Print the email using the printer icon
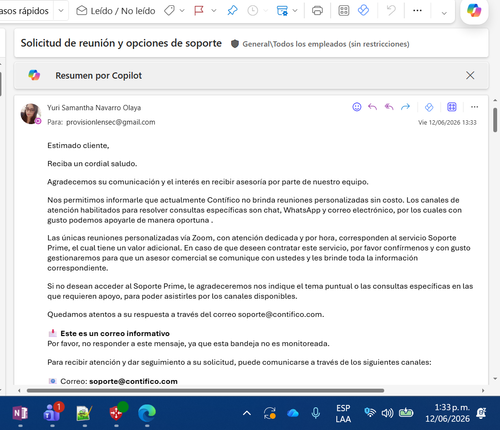500x430 pixels. 317,11
